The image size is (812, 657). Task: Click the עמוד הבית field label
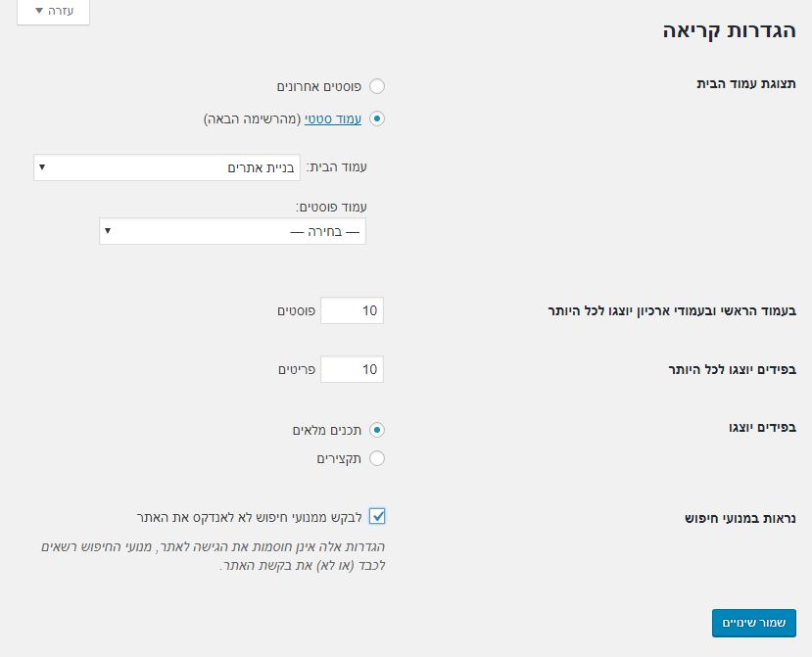click(x=337, y=167)
